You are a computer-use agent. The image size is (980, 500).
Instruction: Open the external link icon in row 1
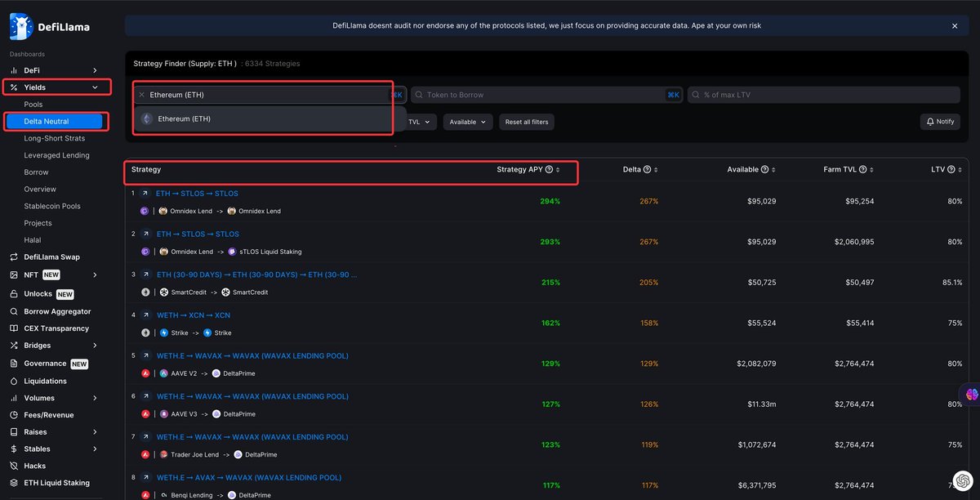pos(145,194)
